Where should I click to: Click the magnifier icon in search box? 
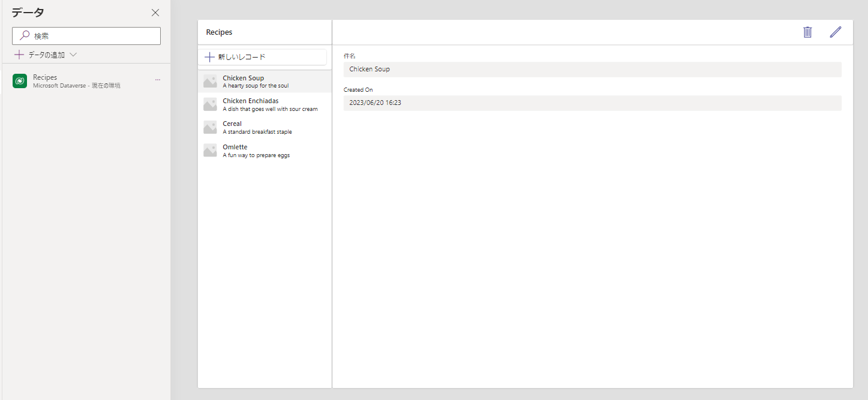click(25, 36)
